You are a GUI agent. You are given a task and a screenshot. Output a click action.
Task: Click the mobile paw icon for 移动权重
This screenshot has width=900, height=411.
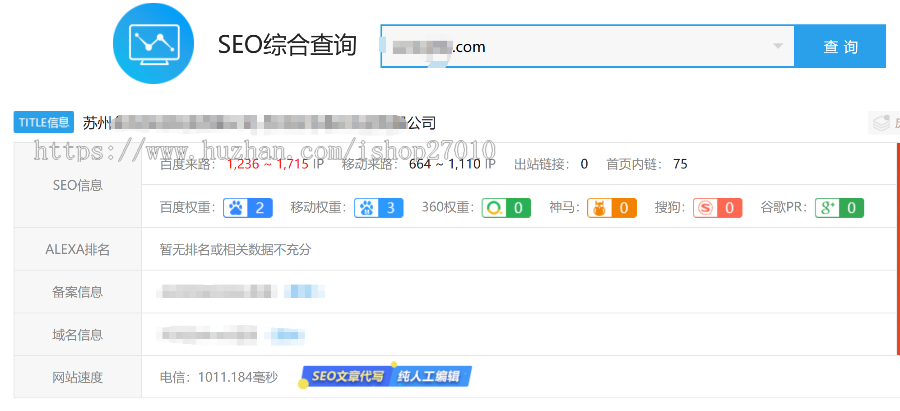[x=366, y=207]
